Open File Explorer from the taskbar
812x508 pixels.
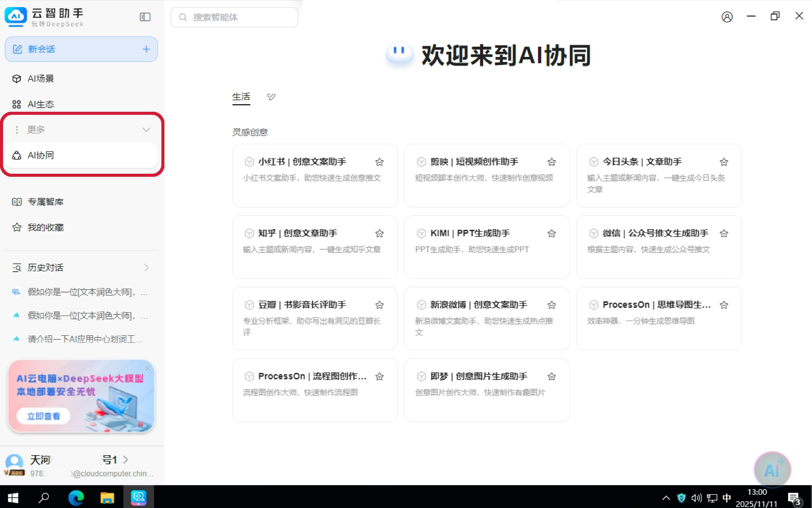click(x=107, y=498)
